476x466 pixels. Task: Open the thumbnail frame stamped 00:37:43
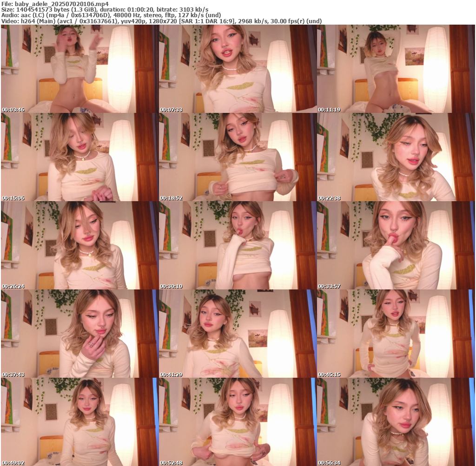tap(79, 334)
